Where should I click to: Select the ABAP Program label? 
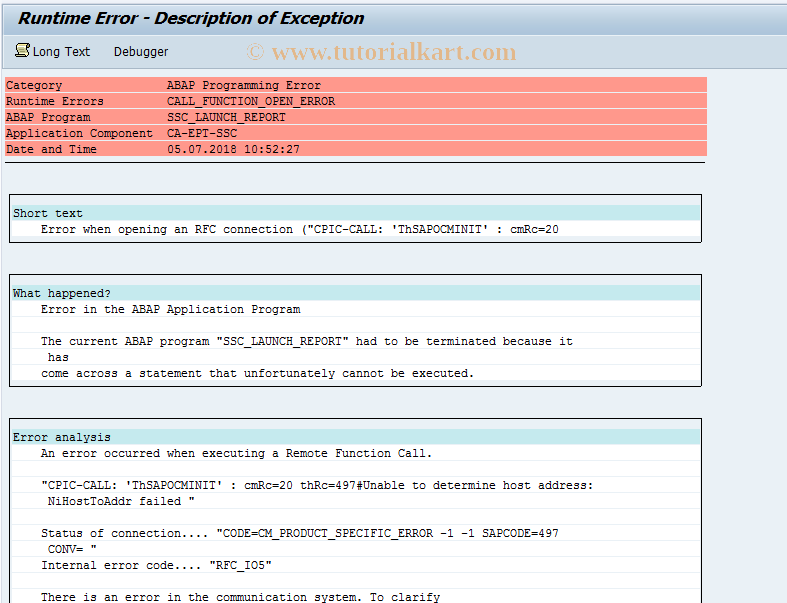coord(48,117)
